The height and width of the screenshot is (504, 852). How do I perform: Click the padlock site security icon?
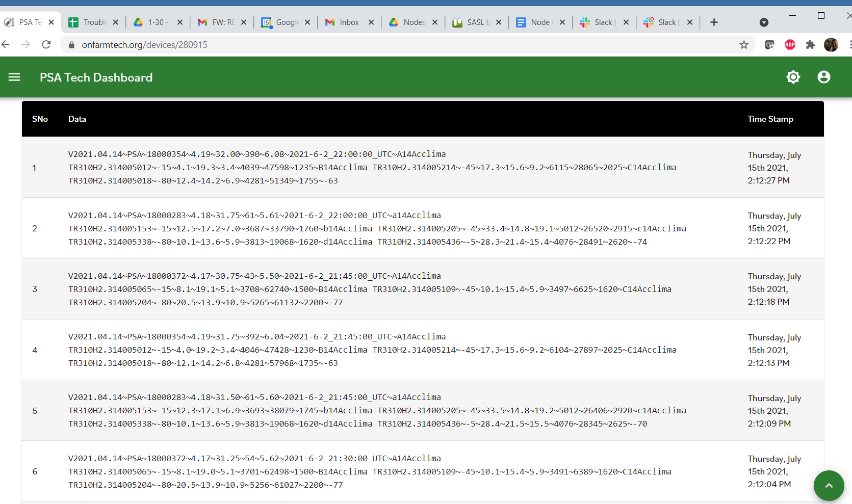[x=71, y=45]
